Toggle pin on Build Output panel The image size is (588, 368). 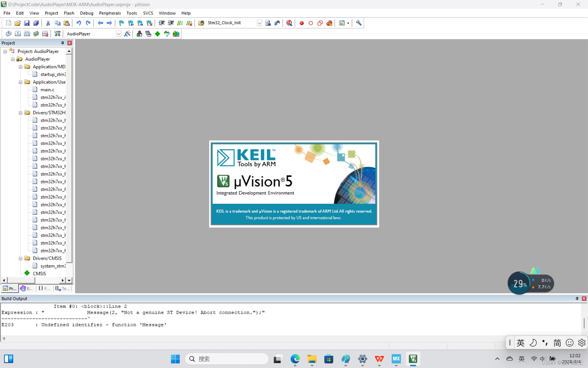pyautogui.click(x=577, y=298)
